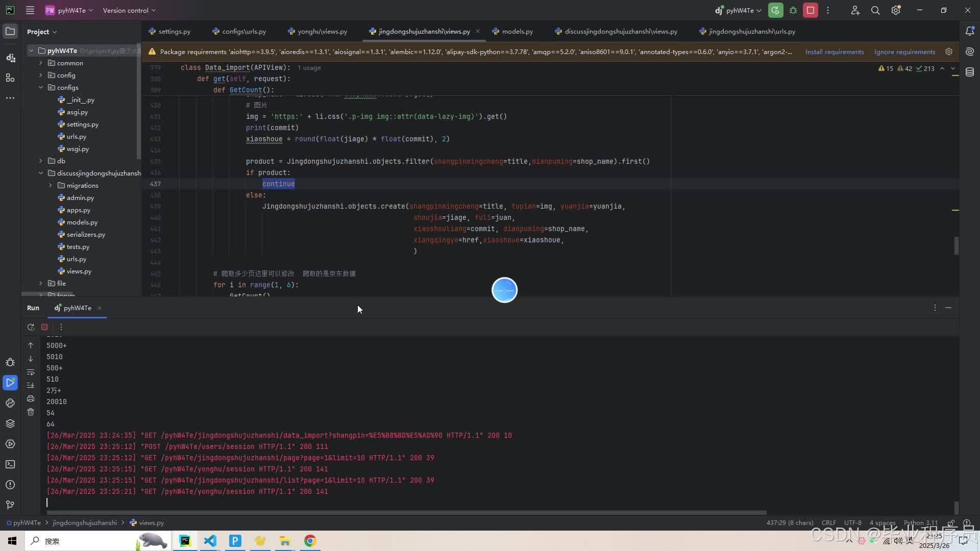Open the Notifications bell panel
Image resolution: width=980 pixels, height=551 pixels.
point(970,31)
